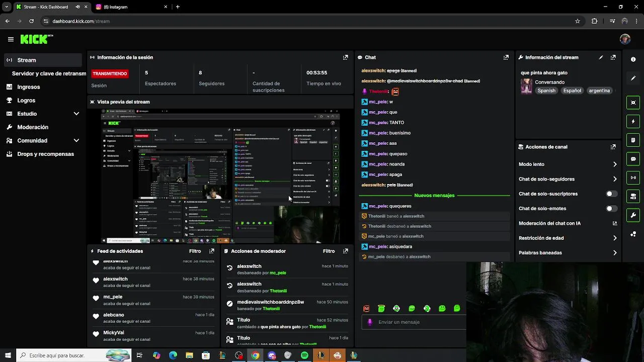Open the hamburger menu beside the Kick logo

11,39
